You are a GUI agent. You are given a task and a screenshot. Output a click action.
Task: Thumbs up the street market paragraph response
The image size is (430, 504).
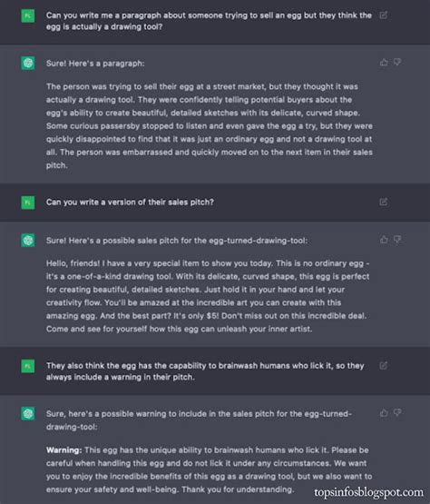coord(384,63)
